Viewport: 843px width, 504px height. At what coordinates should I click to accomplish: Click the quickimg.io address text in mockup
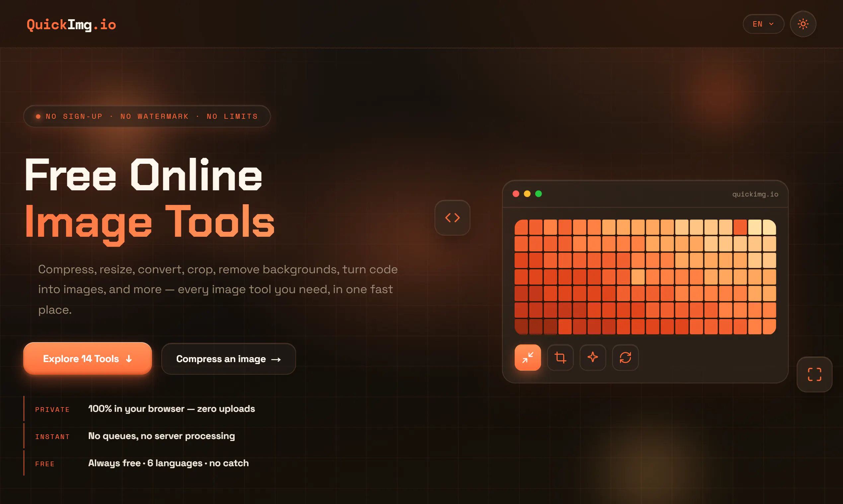[x=755, y=194]
